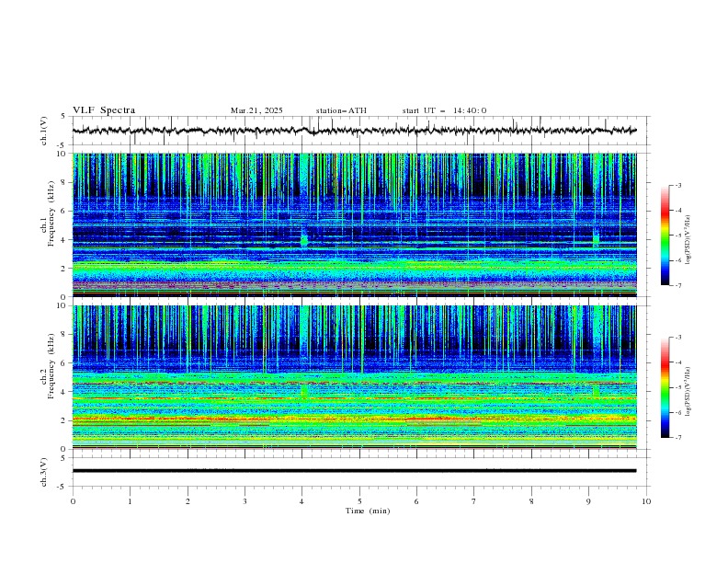Click the ch.1 spectrogram "8" kHz tick label
The image size is (728, 563).
click(64, 182)
